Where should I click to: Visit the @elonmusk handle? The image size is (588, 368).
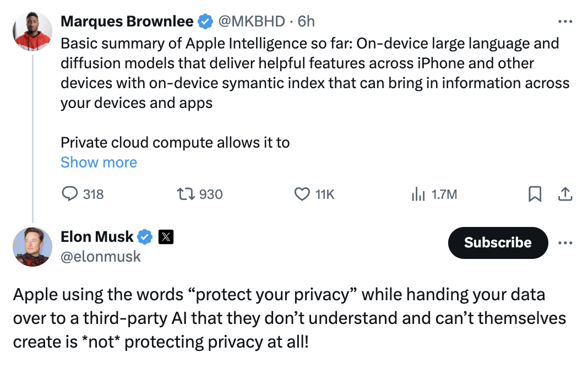(101, 256)
